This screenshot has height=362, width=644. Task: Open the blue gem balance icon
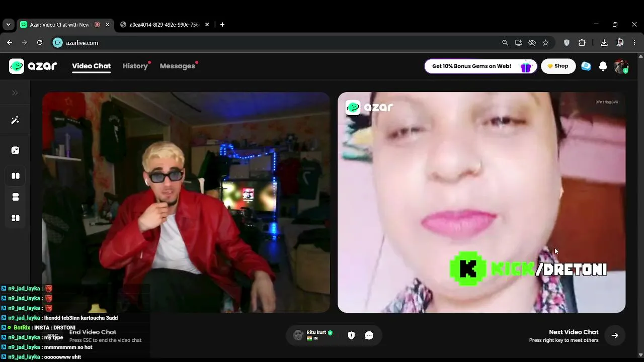point(586,66)
